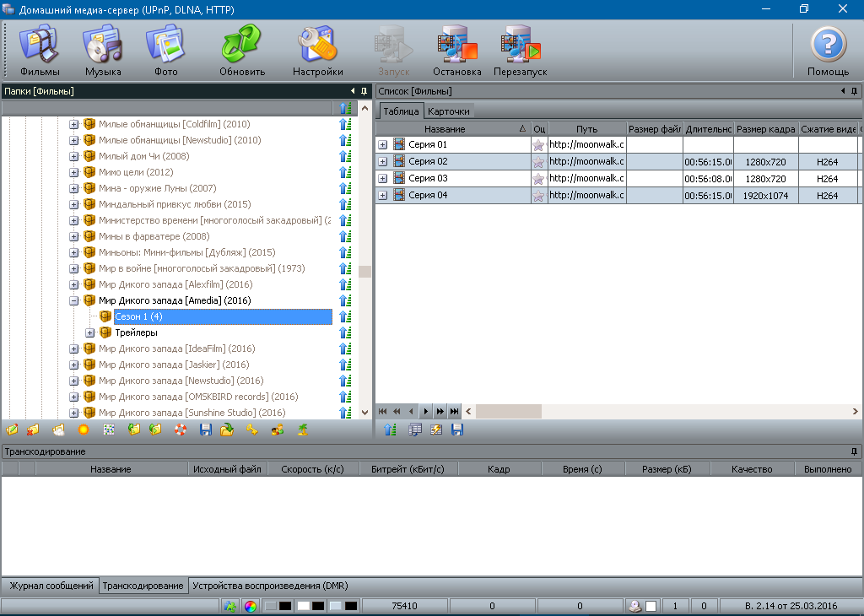864x616 pixels.
Task: Open Настройки settings
Action: tap(317, 51)
